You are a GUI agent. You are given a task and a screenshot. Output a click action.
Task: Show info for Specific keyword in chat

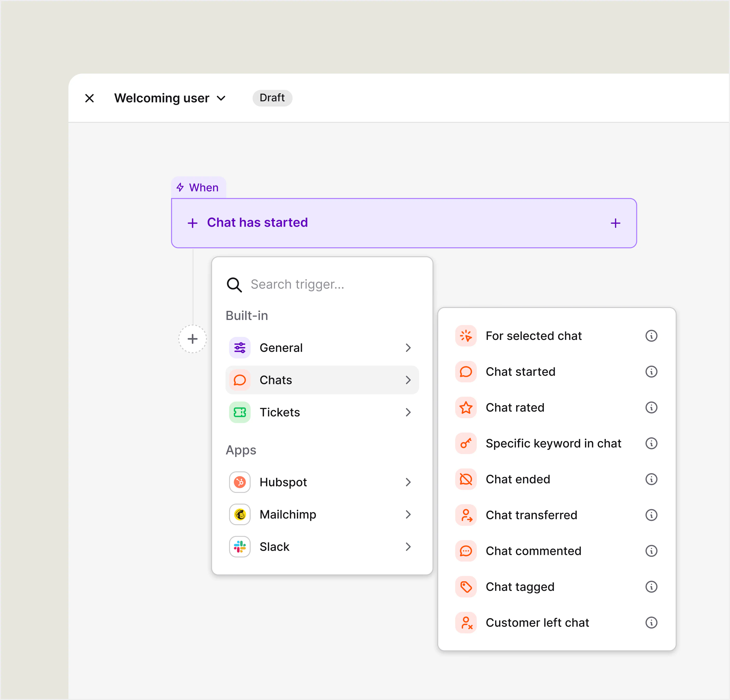[651, 443]
